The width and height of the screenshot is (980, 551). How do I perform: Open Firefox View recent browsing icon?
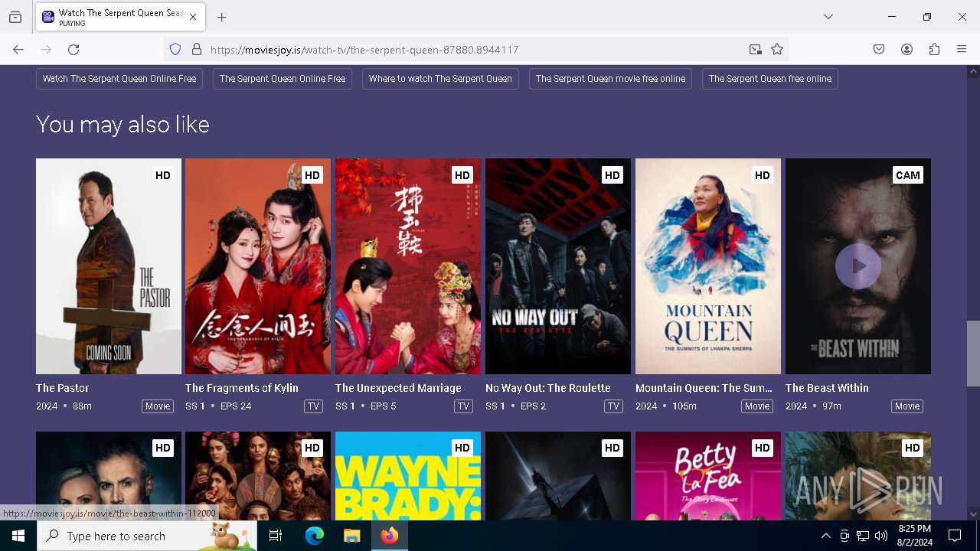15,17
